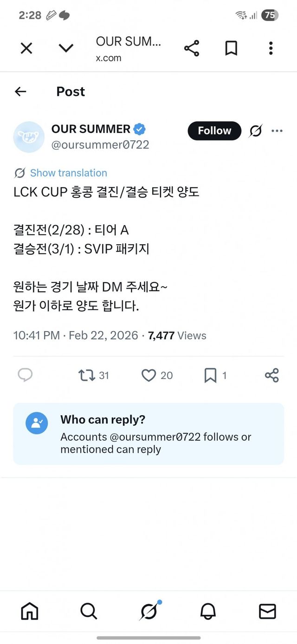Expand the browser tab chevron menu
This screenshot has width=297, height=644.
[66, 48]
